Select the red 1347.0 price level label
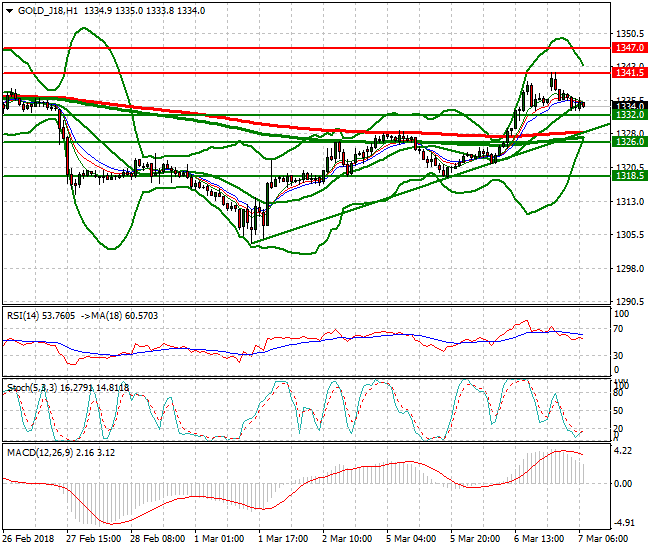This screenshot has width=650, height=550. tap(629, 48)
